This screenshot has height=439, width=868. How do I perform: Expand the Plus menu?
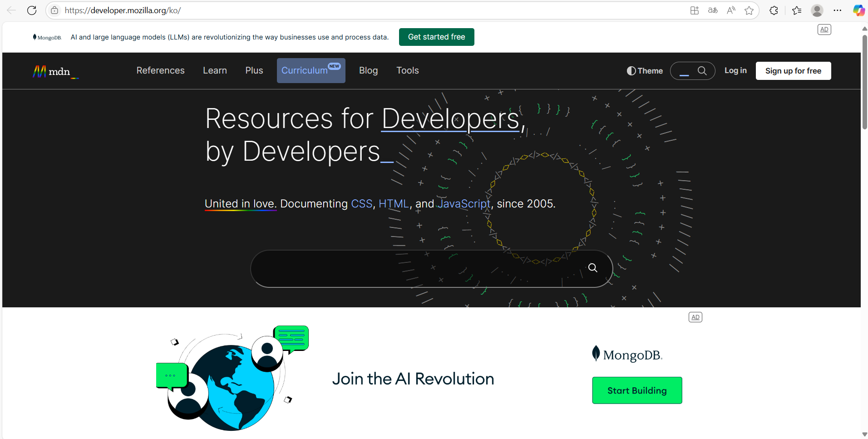[254, 70]
